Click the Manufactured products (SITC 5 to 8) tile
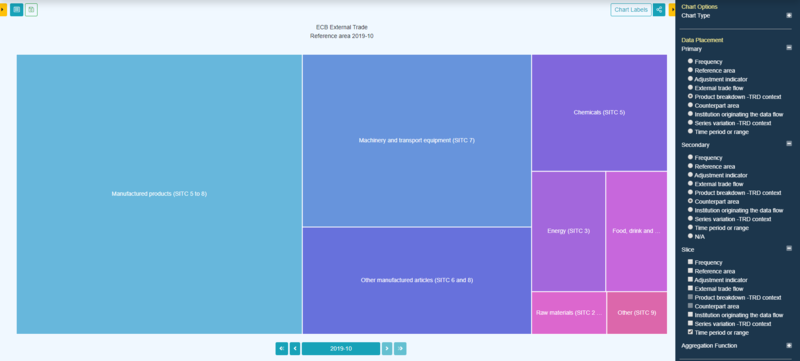Screen dimensions: 800x361 (x=159, y=194)
